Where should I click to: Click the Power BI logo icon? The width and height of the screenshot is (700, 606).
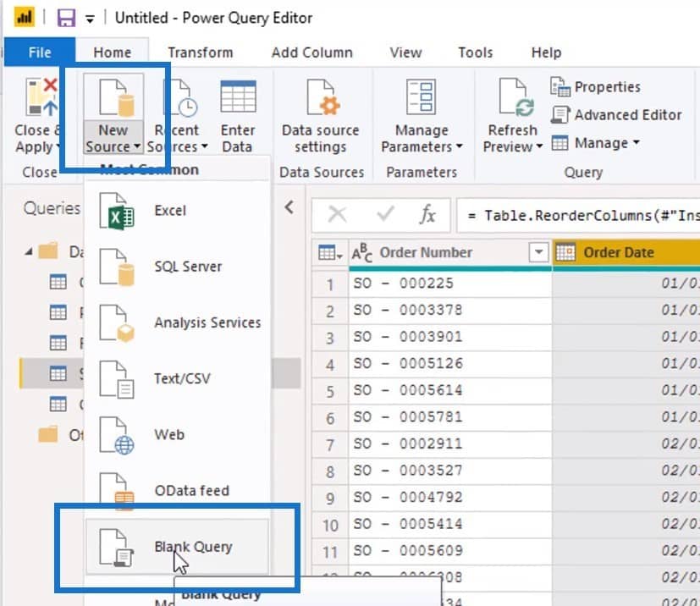click(x=25, y=18)
